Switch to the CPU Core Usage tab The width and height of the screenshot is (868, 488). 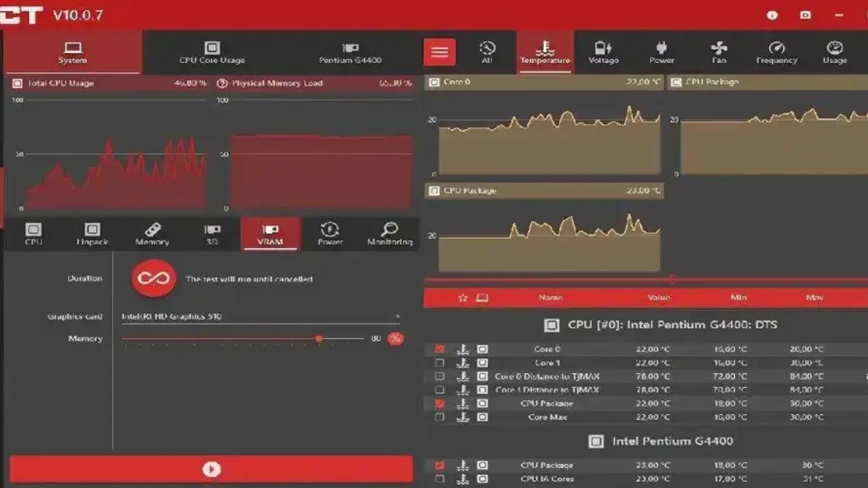click(212, 51)
